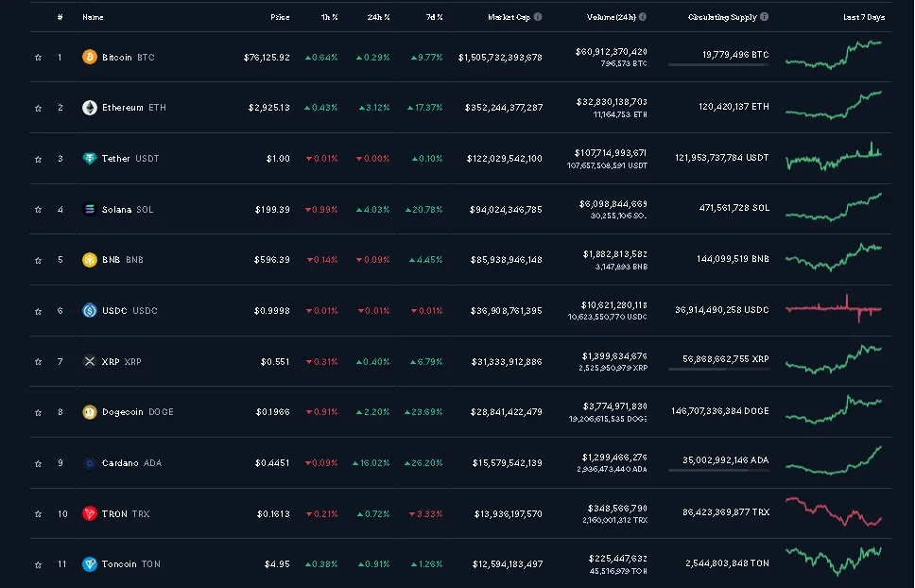This screenshot has width=915, height=588.
Task: Click the Dogecoin coin logo icon
Action: tap(90, 412)
